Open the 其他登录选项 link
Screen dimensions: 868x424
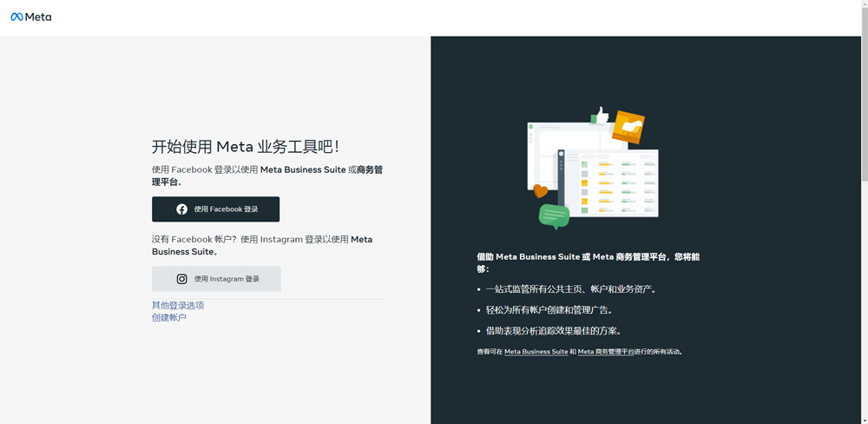(178, 306)
